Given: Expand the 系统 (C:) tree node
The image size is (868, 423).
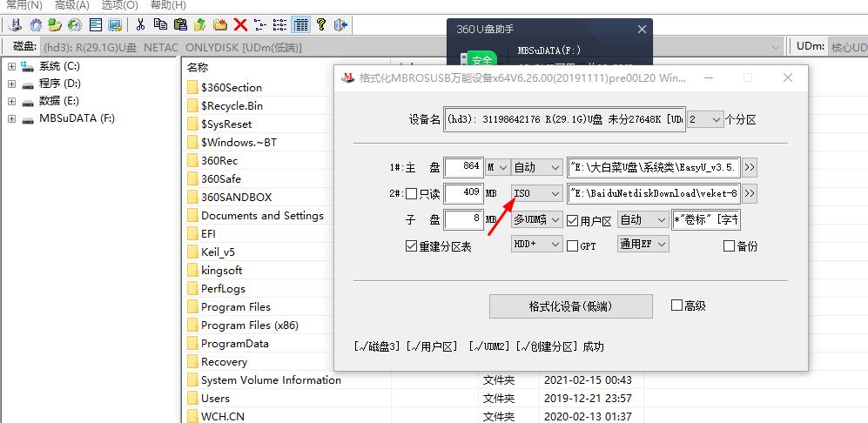Looking at the screenshot, I should 11,66.
